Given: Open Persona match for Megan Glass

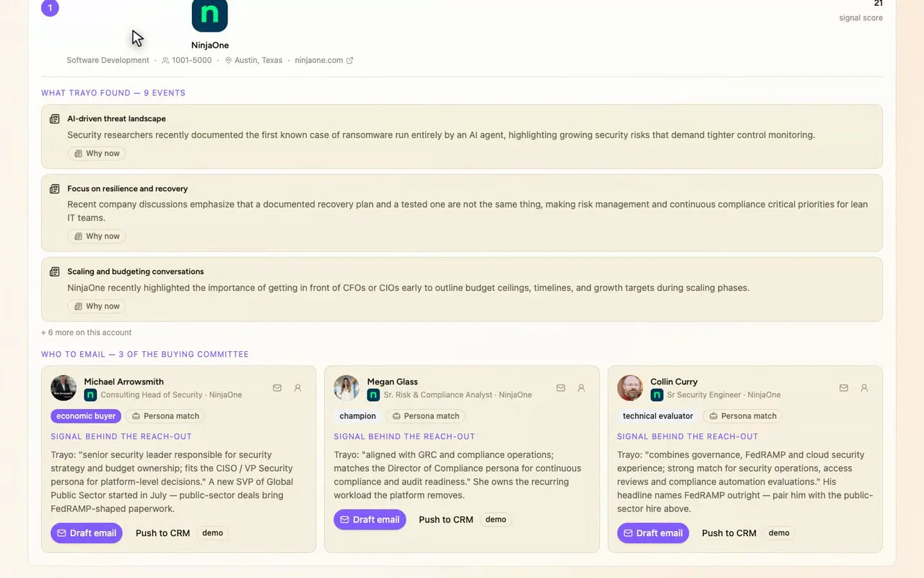Looking at the screenshot, I should [x=426, y=416].
